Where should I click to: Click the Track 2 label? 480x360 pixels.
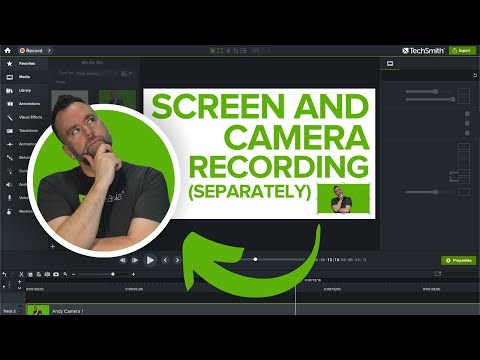[x=9, y=311]
